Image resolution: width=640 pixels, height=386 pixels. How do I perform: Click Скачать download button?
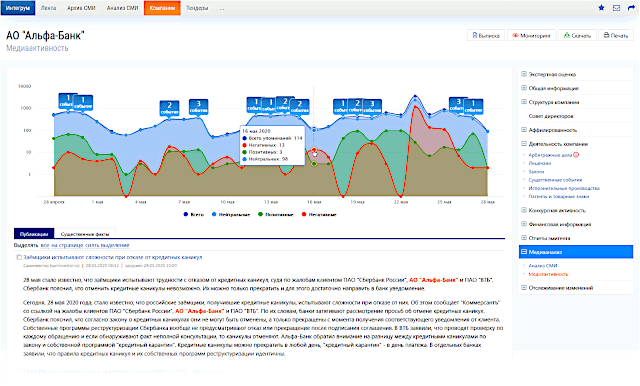point(577,35)
